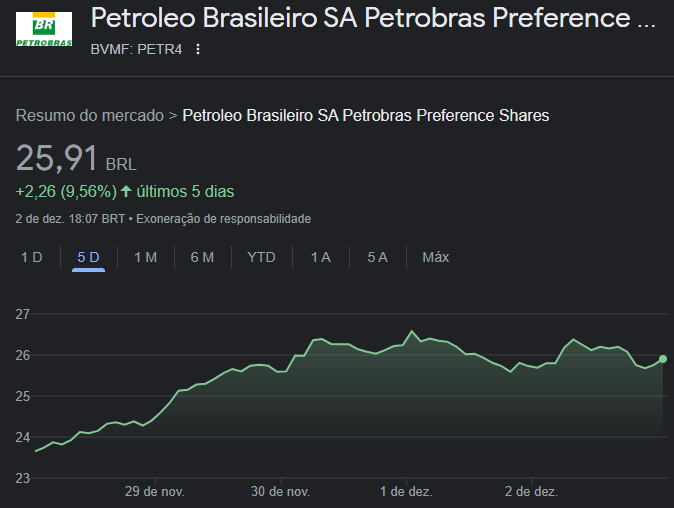The image size is (674, 508).
Task: Open the three-dot more options menu
Action: pos(198,49)
